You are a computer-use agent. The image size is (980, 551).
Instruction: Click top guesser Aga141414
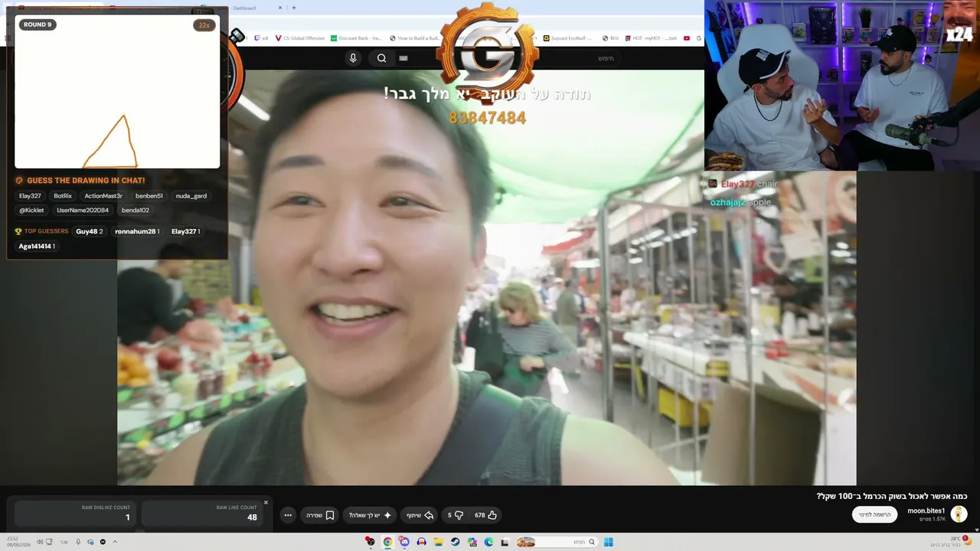37,246
